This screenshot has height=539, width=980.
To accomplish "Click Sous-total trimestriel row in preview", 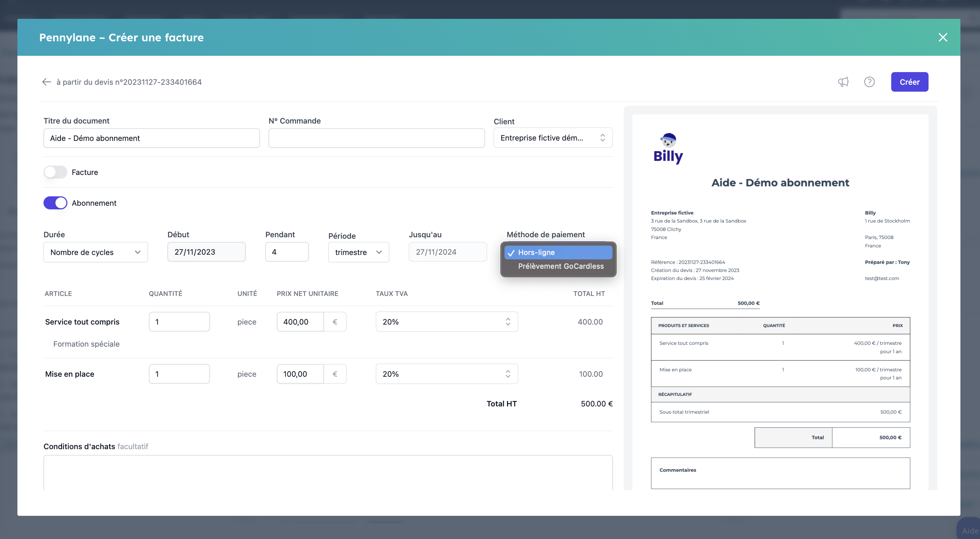I will click(780, 412).
